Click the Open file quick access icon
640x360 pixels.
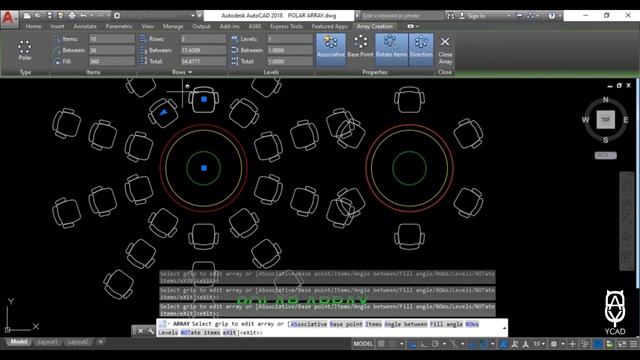pos(38,16)
